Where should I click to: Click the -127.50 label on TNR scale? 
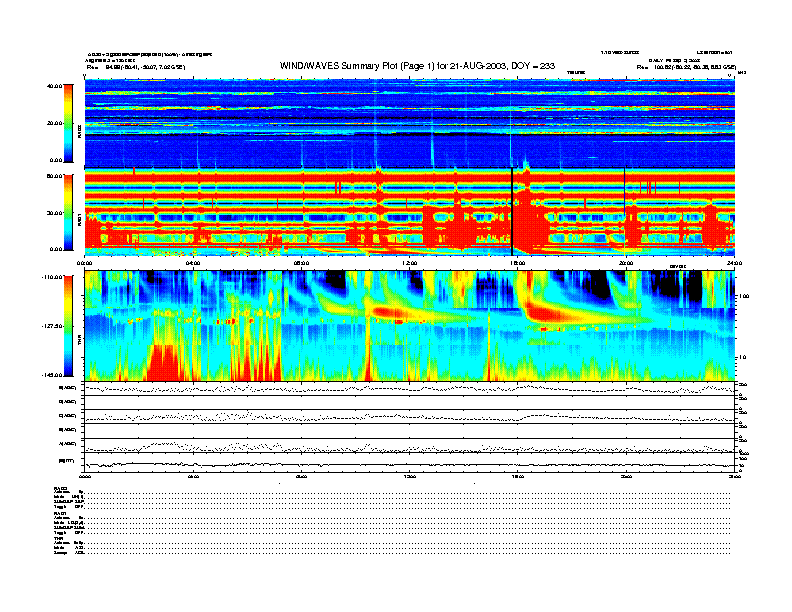click(52, 326)
